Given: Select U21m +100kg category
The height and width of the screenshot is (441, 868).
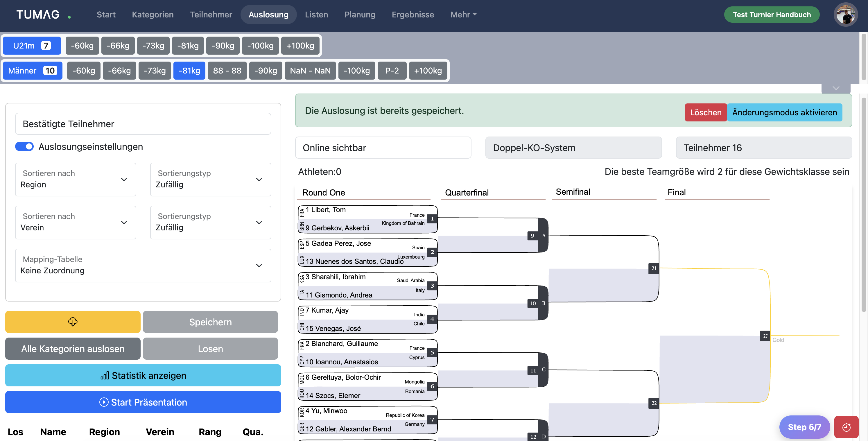Looking at the screenshot, I should 300,46.
